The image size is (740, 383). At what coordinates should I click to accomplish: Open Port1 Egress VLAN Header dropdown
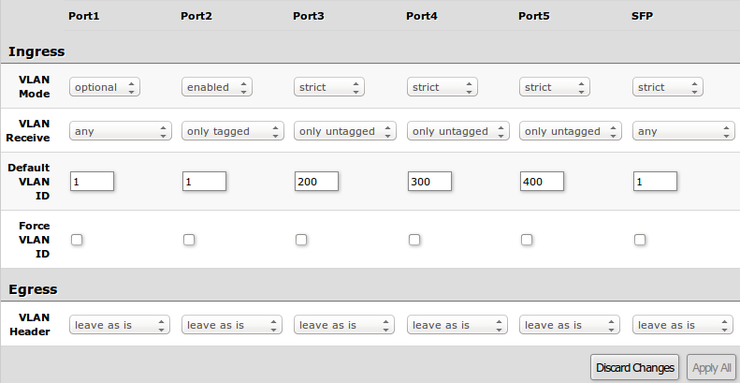pos(119,325)
